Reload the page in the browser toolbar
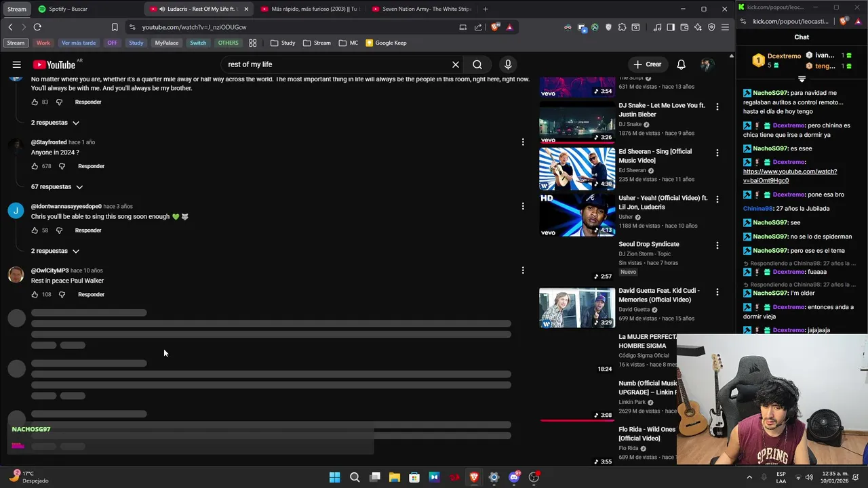 click(x=37, y=27)
